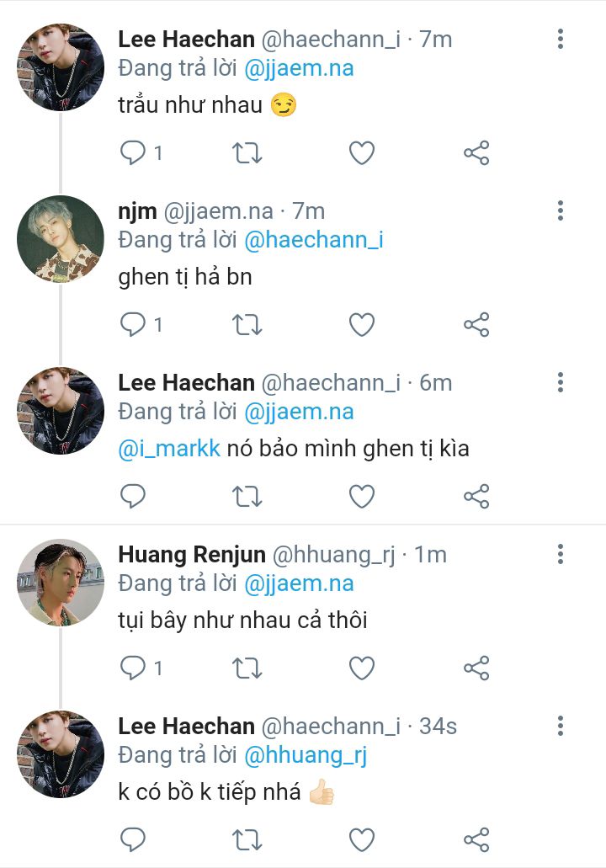
Task: Retweet Haechan's "trẩu như nhau" tweet
Action: 247,152
